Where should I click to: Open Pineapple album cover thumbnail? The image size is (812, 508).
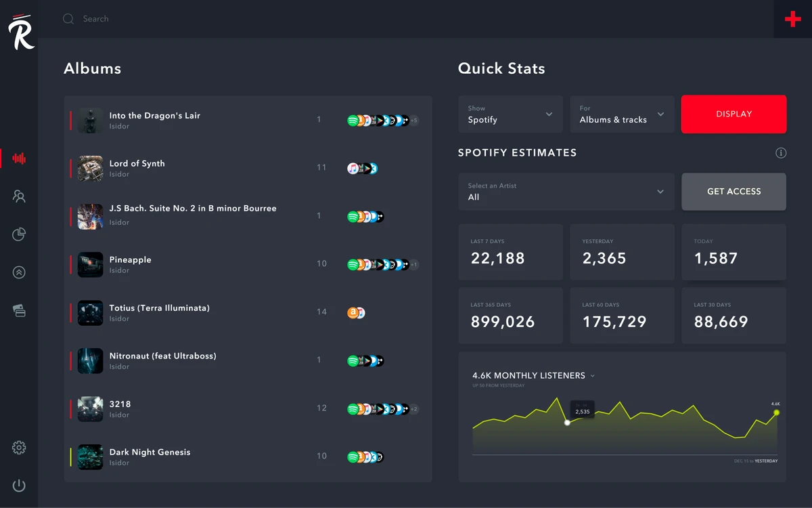tap(90, 265)
